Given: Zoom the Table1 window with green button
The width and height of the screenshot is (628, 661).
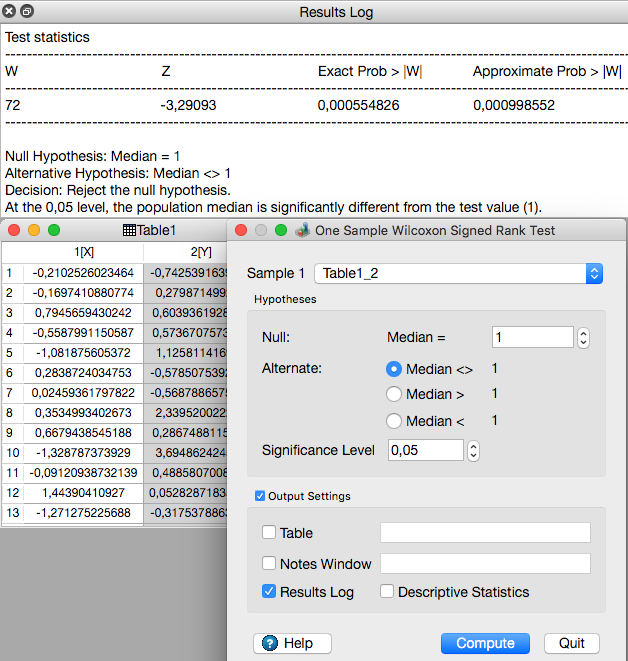Looking at the screenshot, I should (x=54, y=230).
